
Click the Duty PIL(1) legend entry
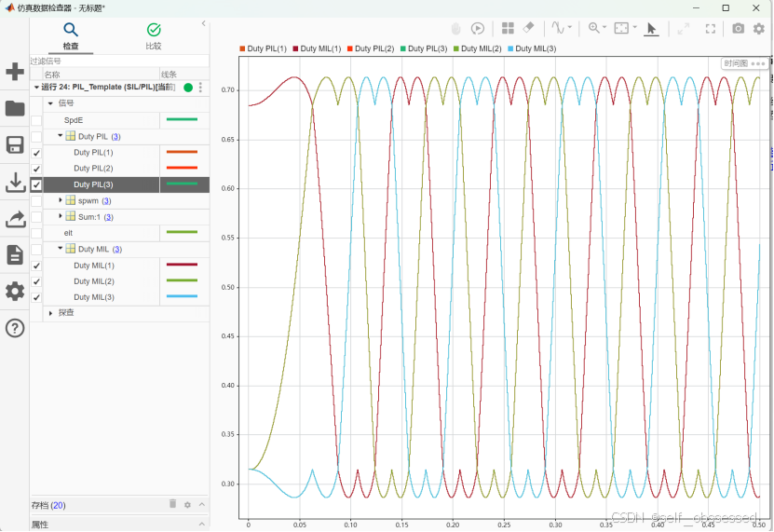coord(263,48)
